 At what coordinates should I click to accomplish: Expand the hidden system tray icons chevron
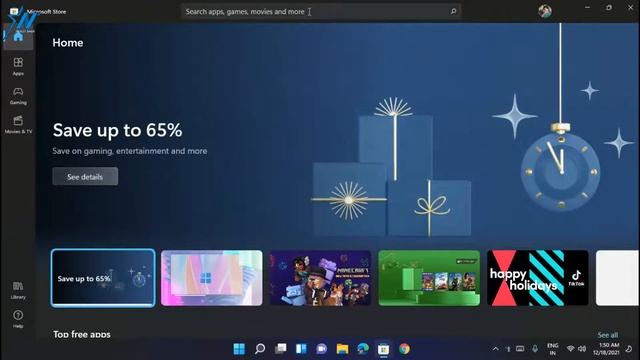(x=496, y=349)
